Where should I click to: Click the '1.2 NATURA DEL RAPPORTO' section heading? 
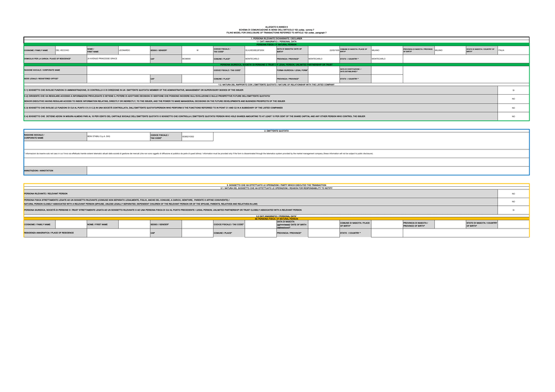[x=276, y=85]
